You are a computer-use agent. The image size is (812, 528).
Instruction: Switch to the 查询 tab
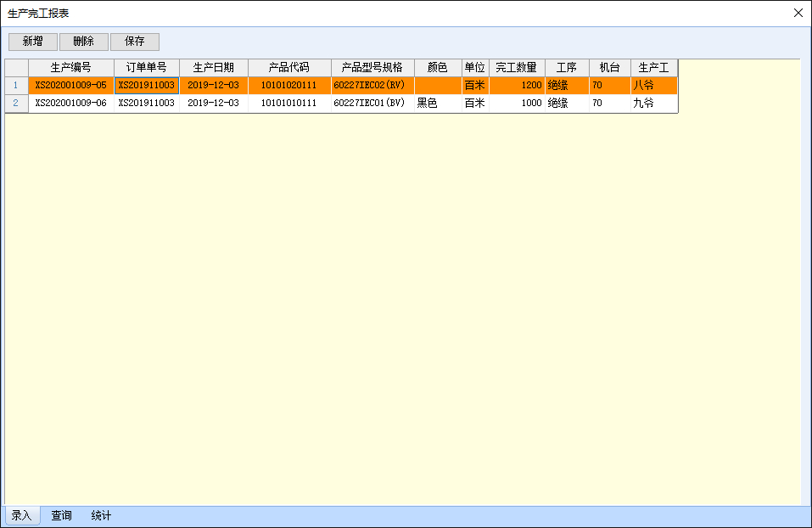(61, 515)
